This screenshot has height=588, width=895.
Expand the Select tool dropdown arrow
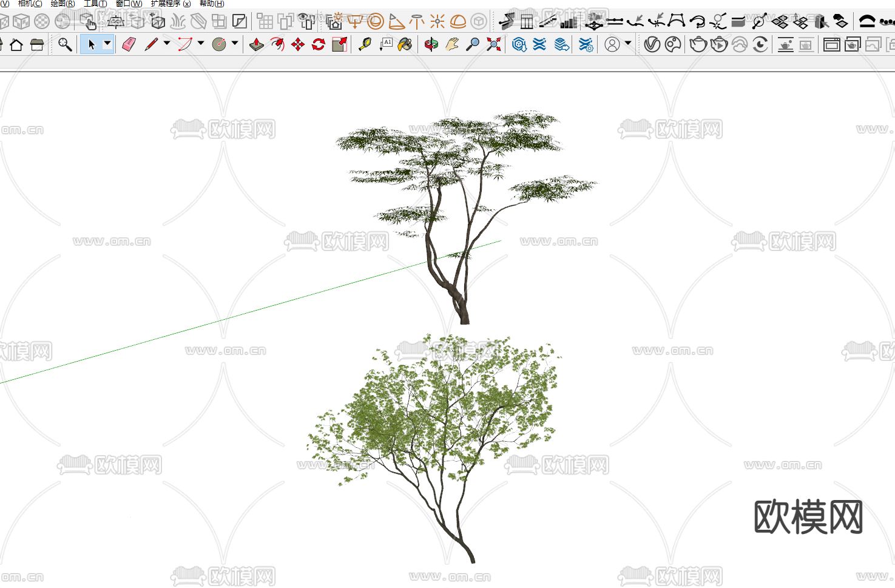tap(107, 44)
